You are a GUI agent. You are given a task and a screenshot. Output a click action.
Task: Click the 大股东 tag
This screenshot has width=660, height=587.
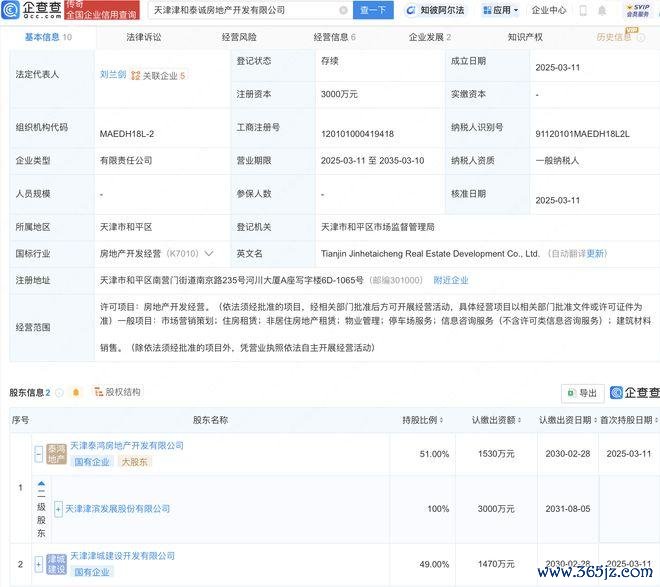(135, 462)
